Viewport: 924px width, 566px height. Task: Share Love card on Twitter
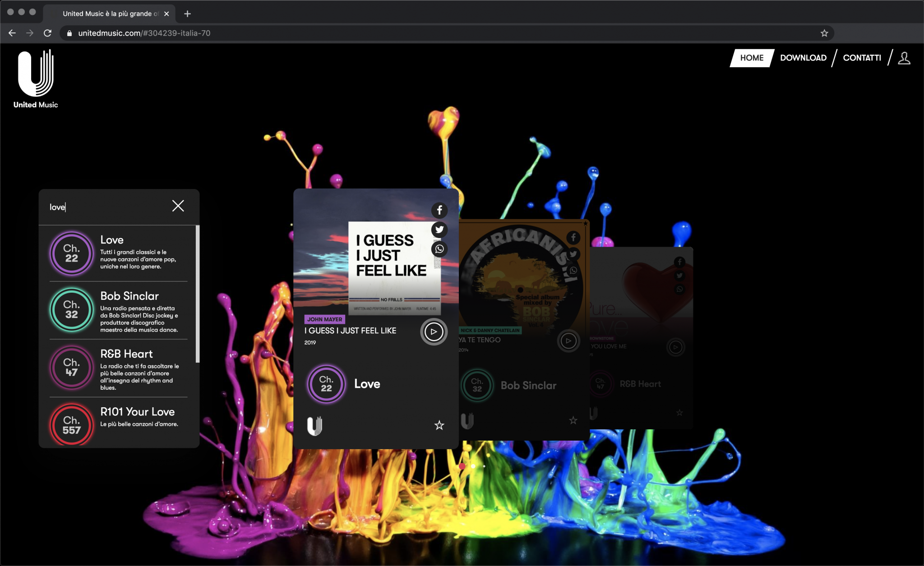(439, 230)
